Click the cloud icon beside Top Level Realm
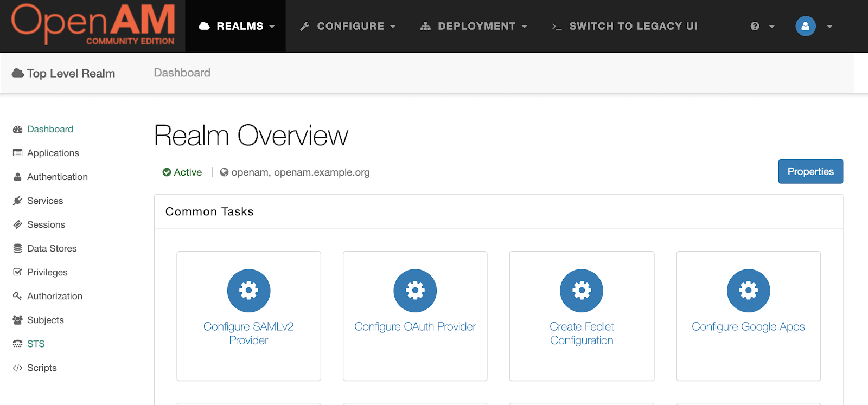This screenshot has width=868, height=405. [x=18, y=73]
